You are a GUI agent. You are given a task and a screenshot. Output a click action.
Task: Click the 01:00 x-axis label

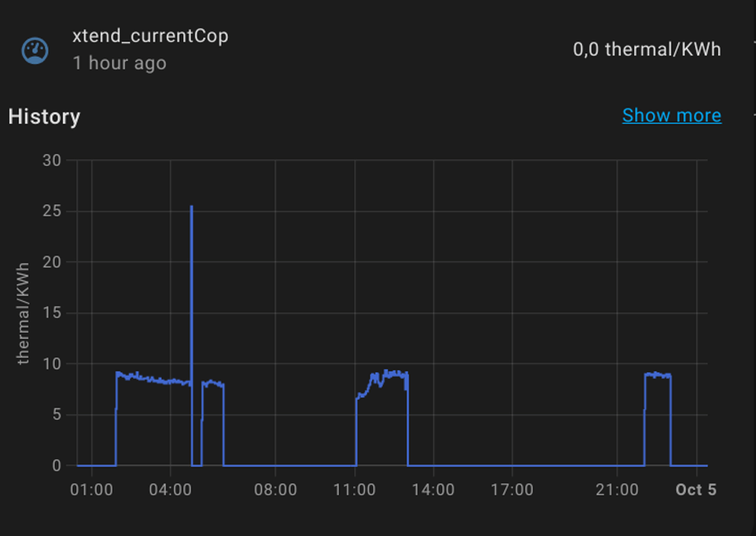[91, 490]
